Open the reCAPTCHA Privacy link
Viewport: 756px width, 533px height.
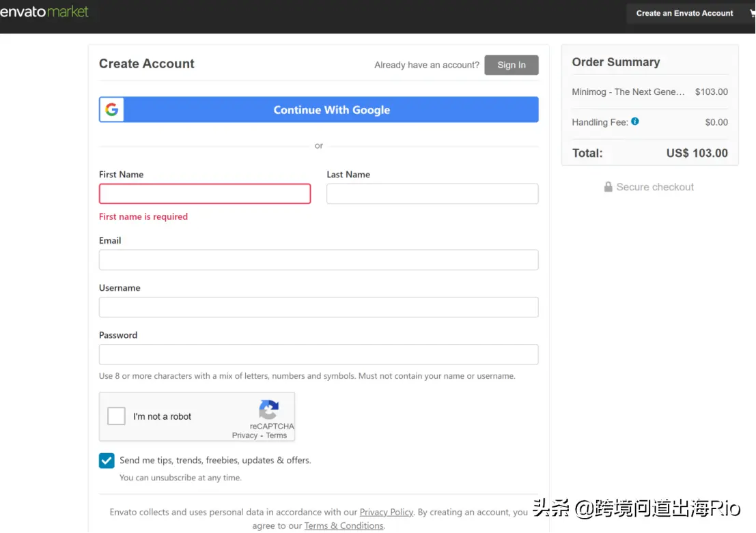point(244,435)
